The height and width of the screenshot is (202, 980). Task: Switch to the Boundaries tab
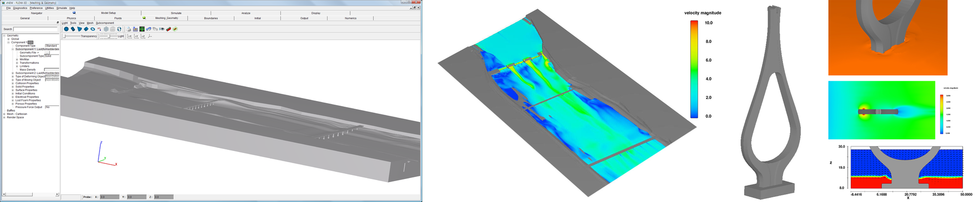click(211, 18)
